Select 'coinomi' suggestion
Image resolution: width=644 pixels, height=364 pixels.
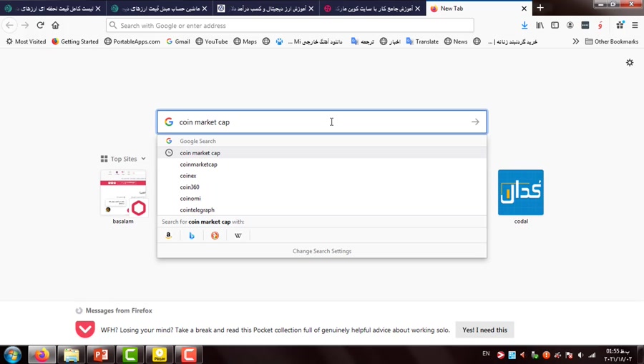pos(322,198)
